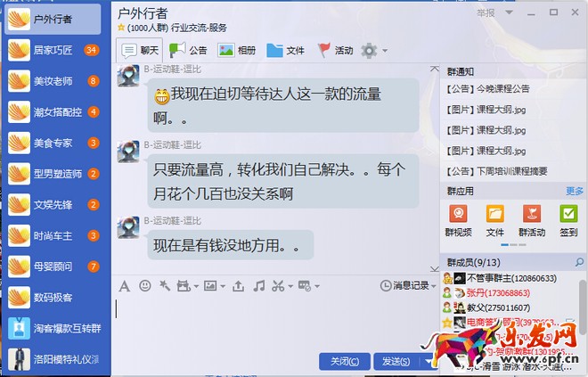The height and width of the screenshot is (377, 588).
Task: Open the 消息记录 message history dropdown
Action: 408,286
